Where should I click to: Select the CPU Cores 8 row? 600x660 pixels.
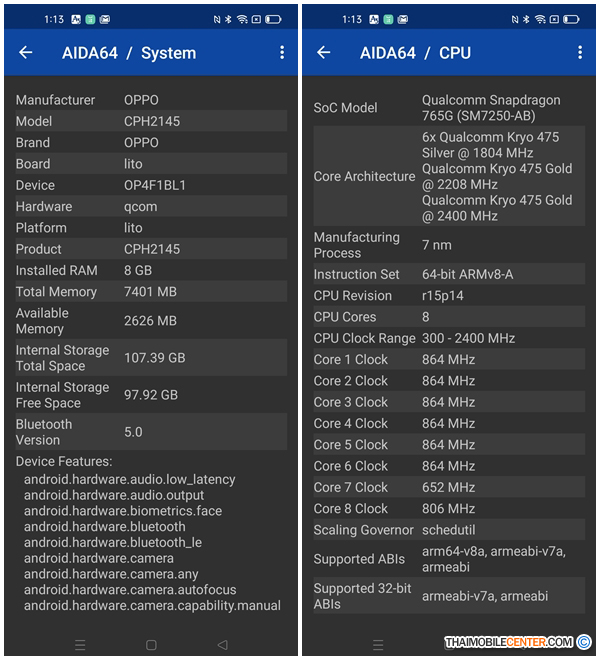click(449, 317)
